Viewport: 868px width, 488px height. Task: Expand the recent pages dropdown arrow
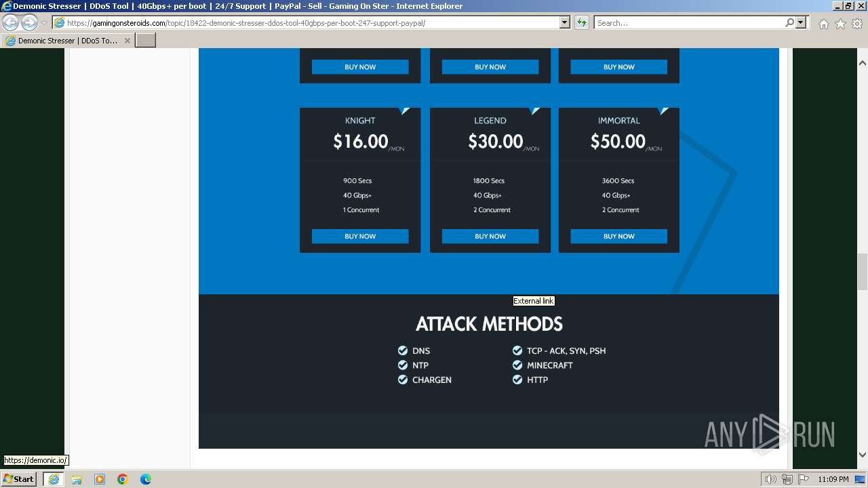[44, 23]
